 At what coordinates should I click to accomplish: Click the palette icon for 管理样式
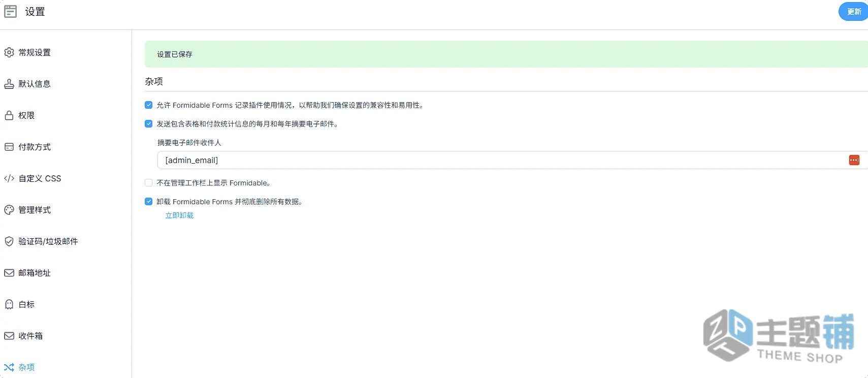click(9, 210)
